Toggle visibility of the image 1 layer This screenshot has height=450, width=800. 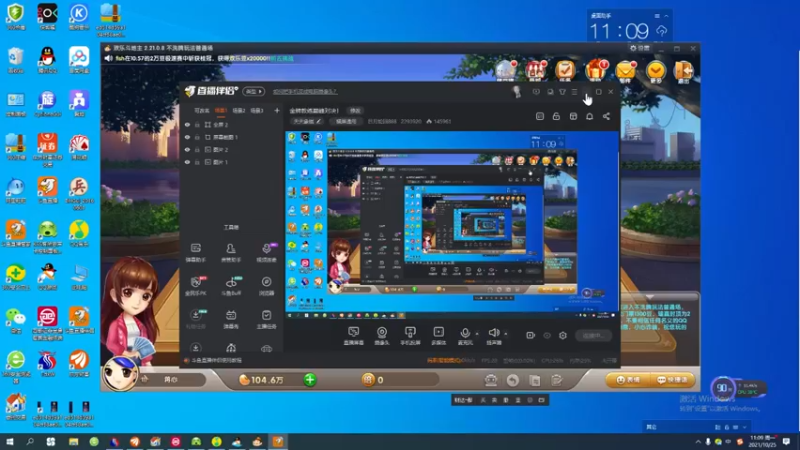(x=187, y=162)
